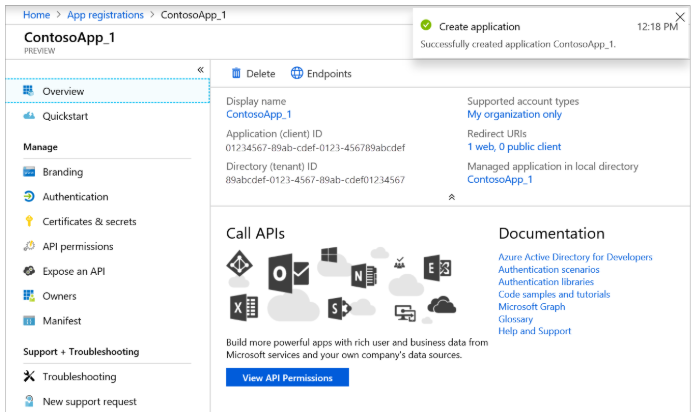Click ContosoApp_1 managed application link
Image resolution: width=694 pixels, height=412 pixels.
point(500,179)
